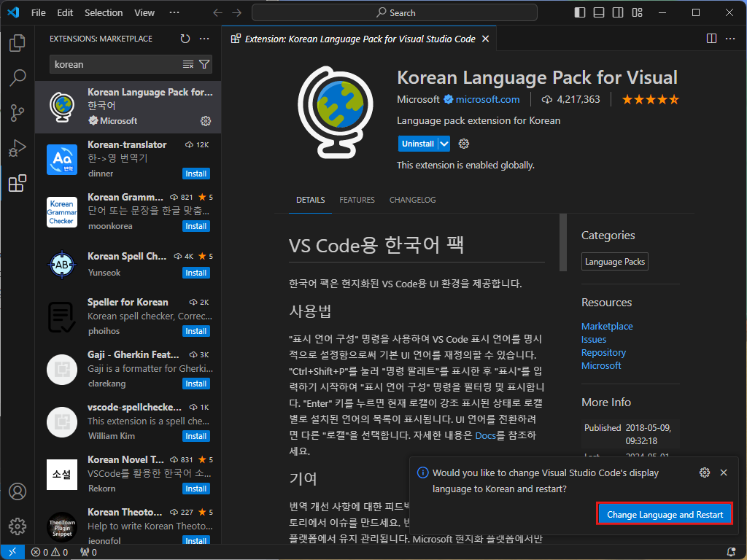The height and width of the screenshot is (560, 747).
Task: Open editor more actions ellipsis
Action: click(730, 39)
